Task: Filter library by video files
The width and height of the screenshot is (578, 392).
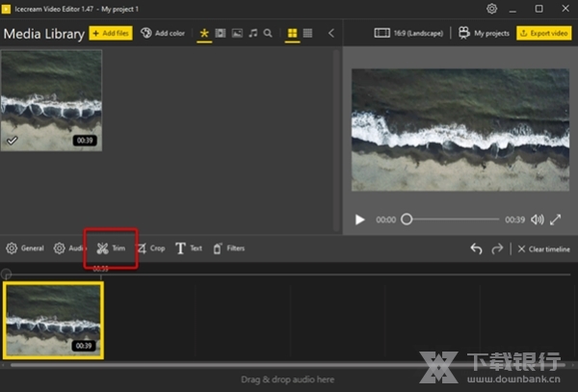Action: point(221,33)
